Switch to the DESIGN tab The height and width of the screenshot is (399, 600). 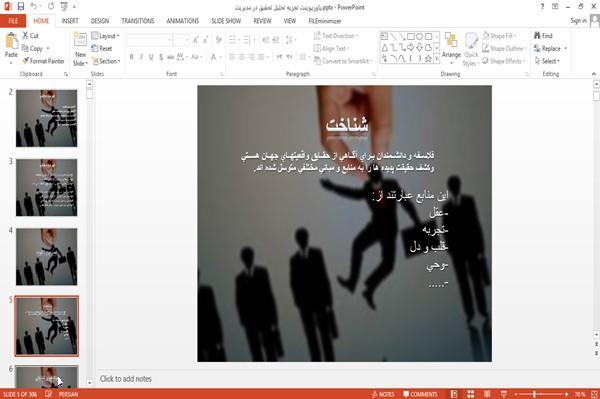point(100,21)
